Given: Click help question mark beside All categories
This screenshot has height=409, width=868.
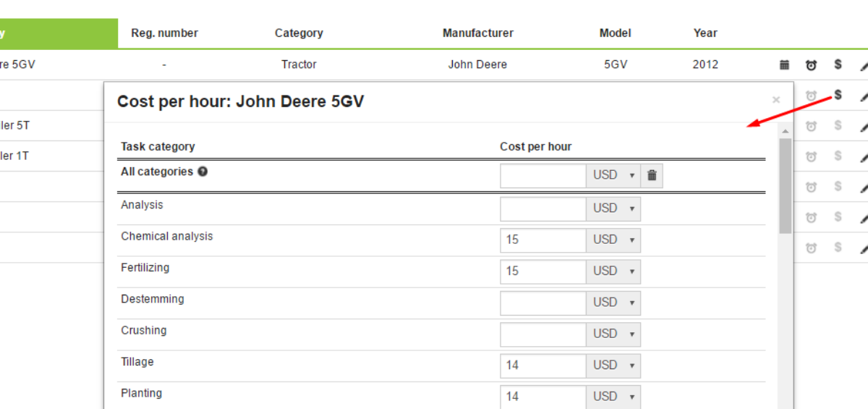Looking at the screenshot, I should coord(203,172).
